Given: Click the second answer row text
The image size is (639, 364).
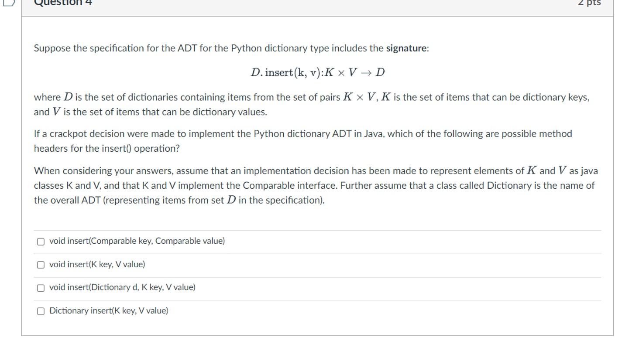Looking at the screenshot, I should (97, 264).
